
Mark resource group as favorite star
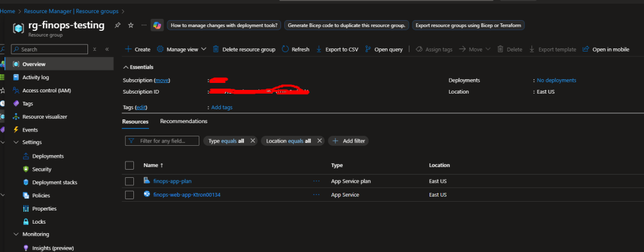pyautogui.click(x=130, y=25)
